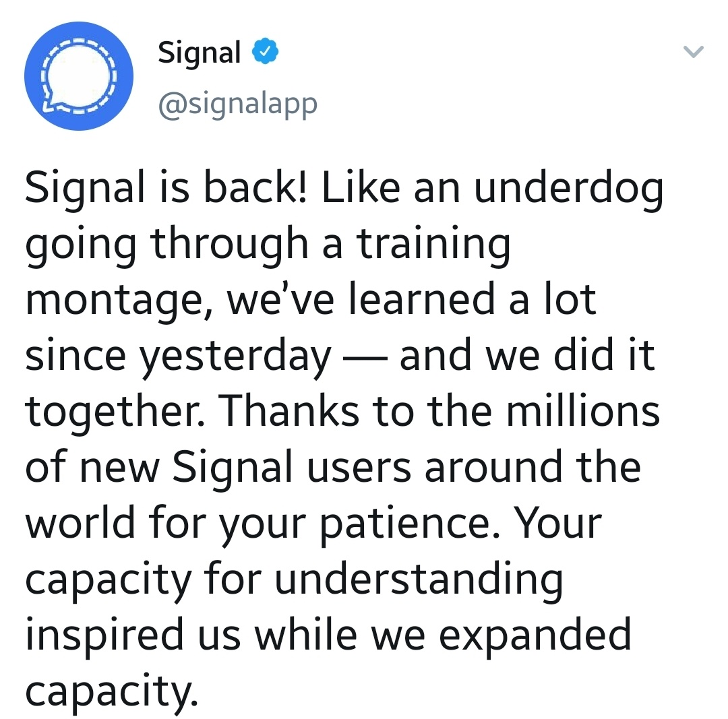Click the tweet's opening line "Signal is back!"
728x719 pixels.
[166, 189]
